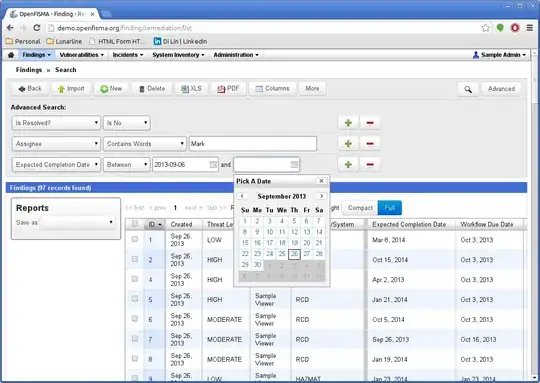This screenshot has height=383, width=540.
Task: Go to previous month in calendar
Action: pyautogui.click(x=242, y=196)
